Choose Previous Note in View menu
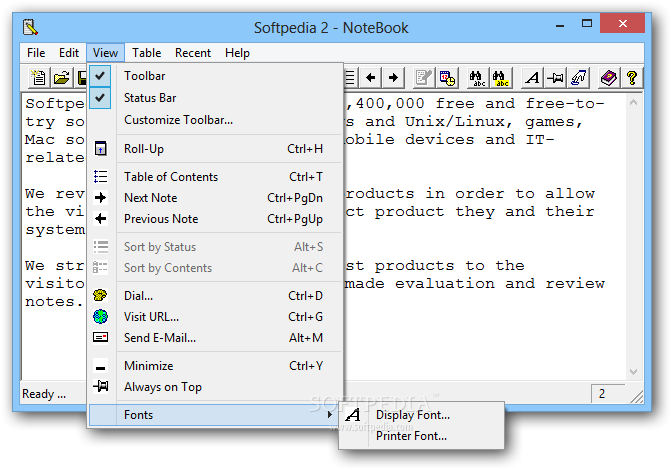This screenshot has width=672, height=470. (x=216, y=219)
